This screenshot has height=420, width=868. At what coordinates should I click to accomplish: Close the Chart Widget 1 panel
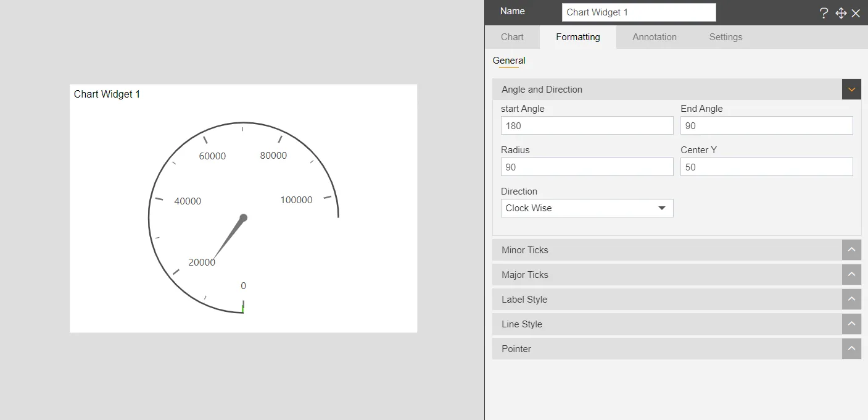pos(857,12)
